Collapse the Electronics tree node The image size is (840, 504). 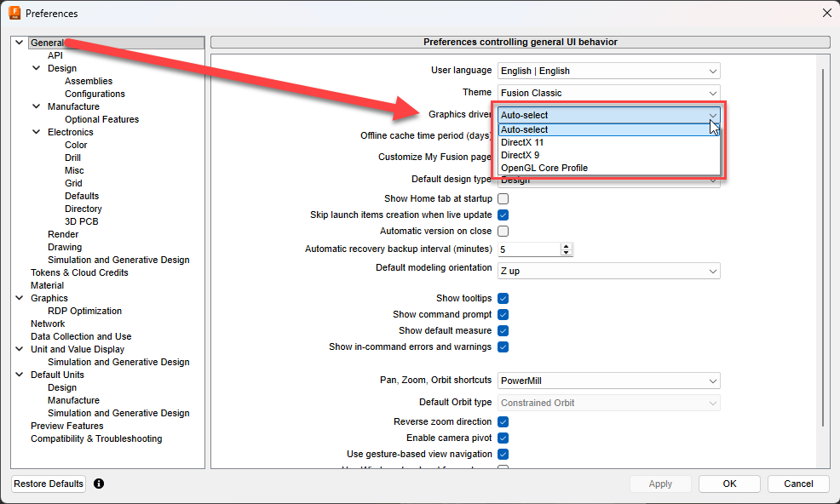point(37,132)
